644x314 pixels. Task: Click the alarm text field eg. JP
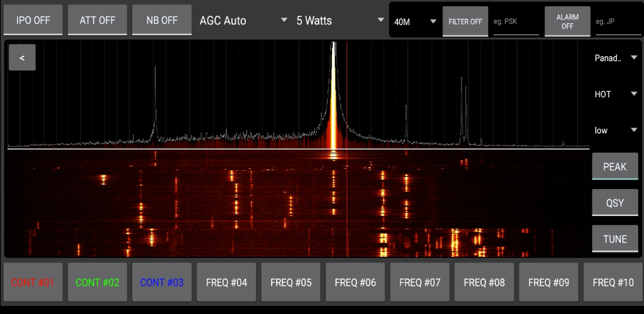pos(616,22)
